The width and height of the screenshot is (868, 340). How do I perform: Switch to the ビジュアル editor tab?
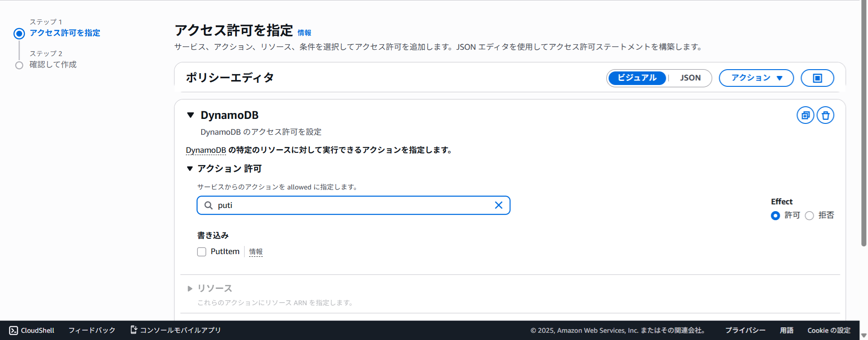pos(637,78)
